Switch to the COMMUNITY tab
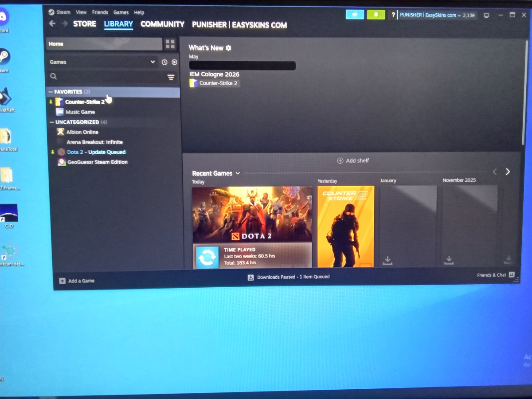The height and width of the screenshot is (399, 532). click(162, 24)
